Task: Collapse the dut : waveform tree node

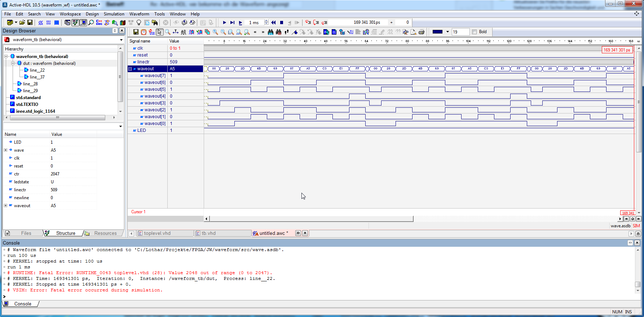Action: 13,63
